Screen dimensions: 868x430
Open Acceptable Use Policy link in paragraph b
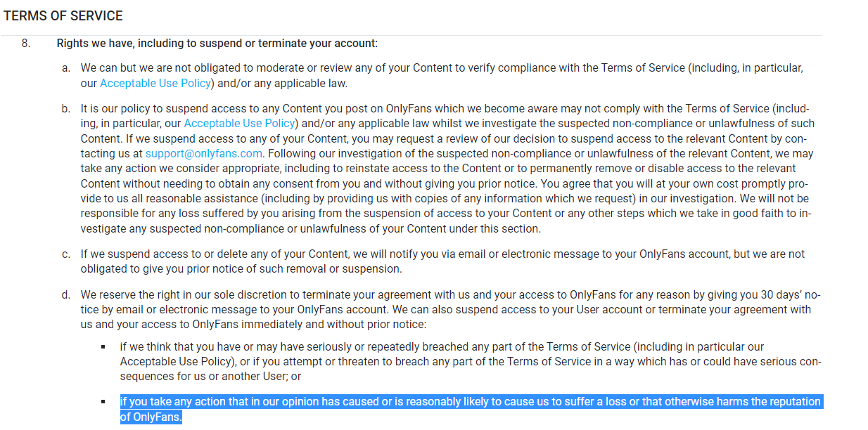[x=239, y=123]
